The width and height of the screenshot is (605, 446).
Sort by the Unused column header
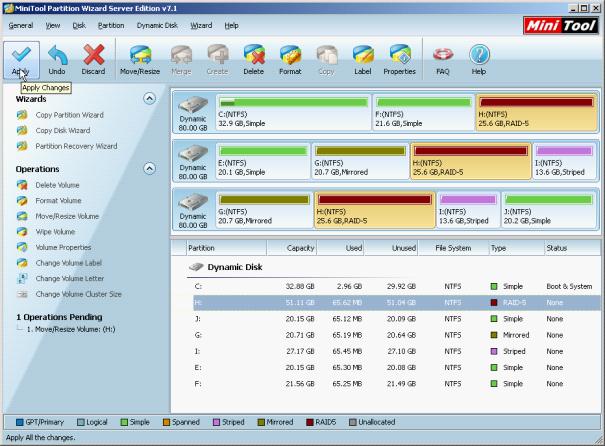click(x=391, y=248)
